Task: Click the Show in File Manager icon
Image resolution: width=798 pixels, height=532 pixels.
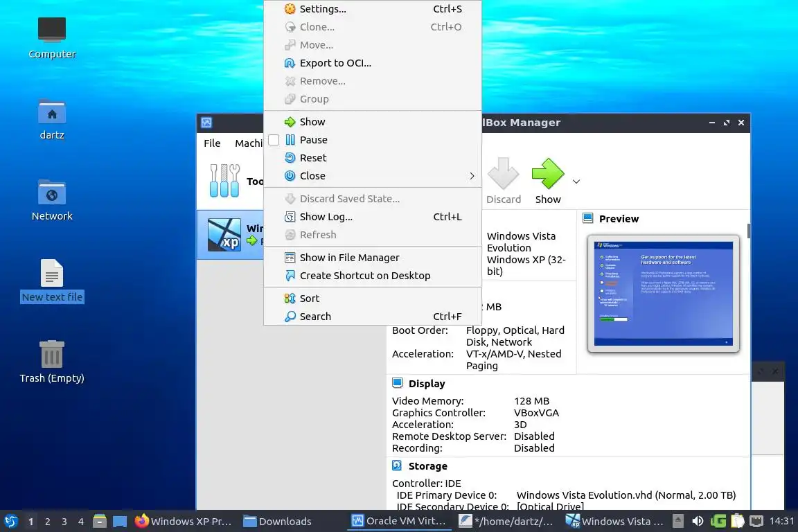Action: 290,258
